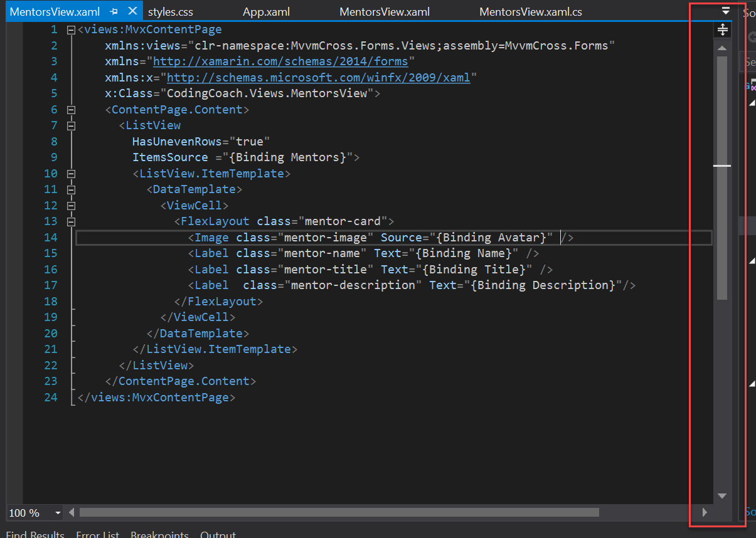This screenshot has height=538, width=756.
Task: Click line number 14 in the gutter
Action: point(51,238)
